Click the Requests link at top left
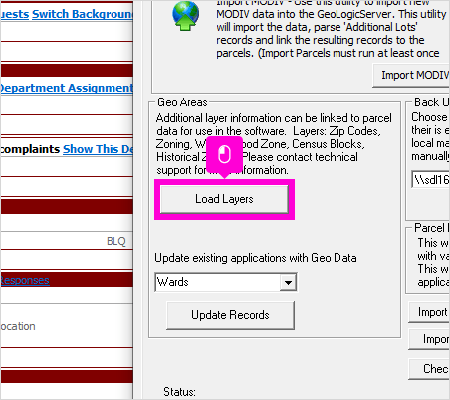The width and height of the screenshot is (450, 400). coord(15,14)
